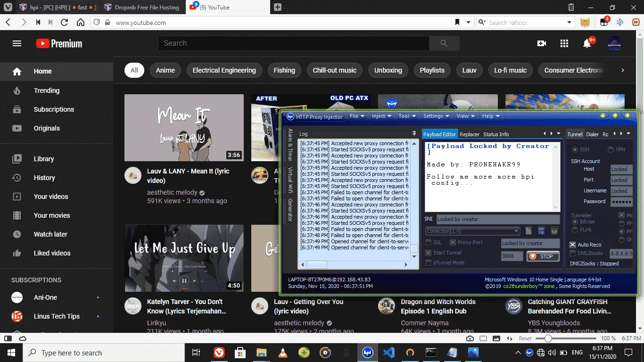
Task: Adjust the Vivaldi page zoom slider
Action: 548,338
